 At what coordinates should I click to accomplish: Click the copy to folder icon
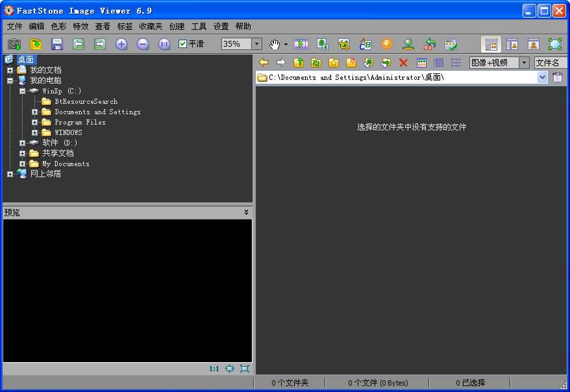coord(368,62)
